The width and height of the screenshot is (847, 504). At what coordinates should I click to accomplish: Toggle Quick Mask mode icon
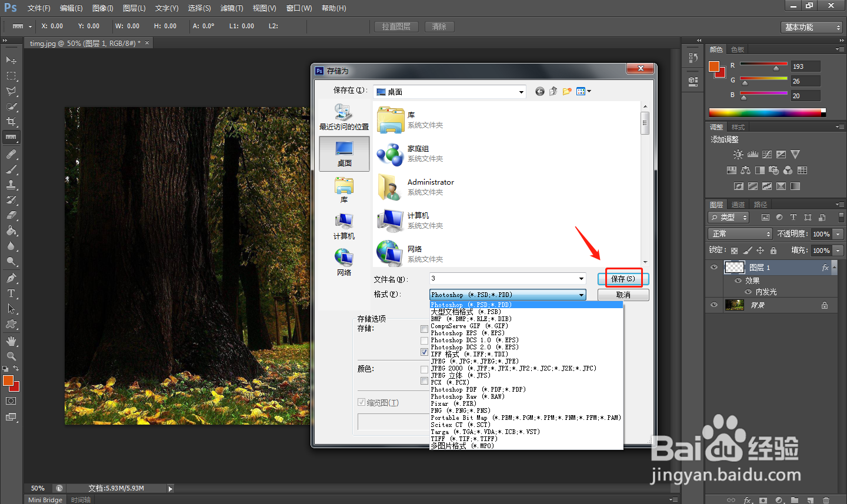click(x=11, y=401)
